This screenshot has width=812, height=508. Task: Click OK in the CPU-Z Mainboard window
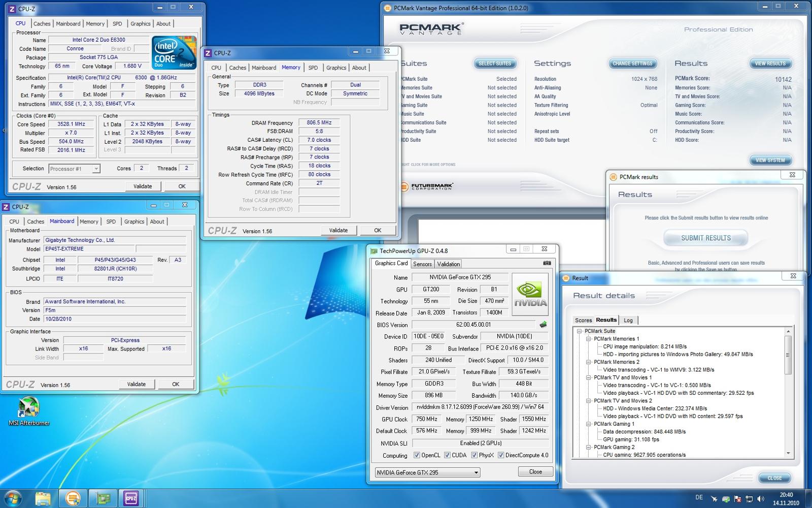pos(176,384)
